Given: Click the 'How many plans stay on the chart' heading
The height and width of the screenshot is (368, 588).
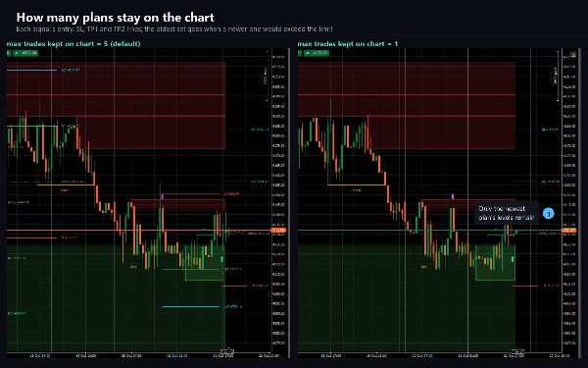Looking at the screenshot, I should (115, 18).
